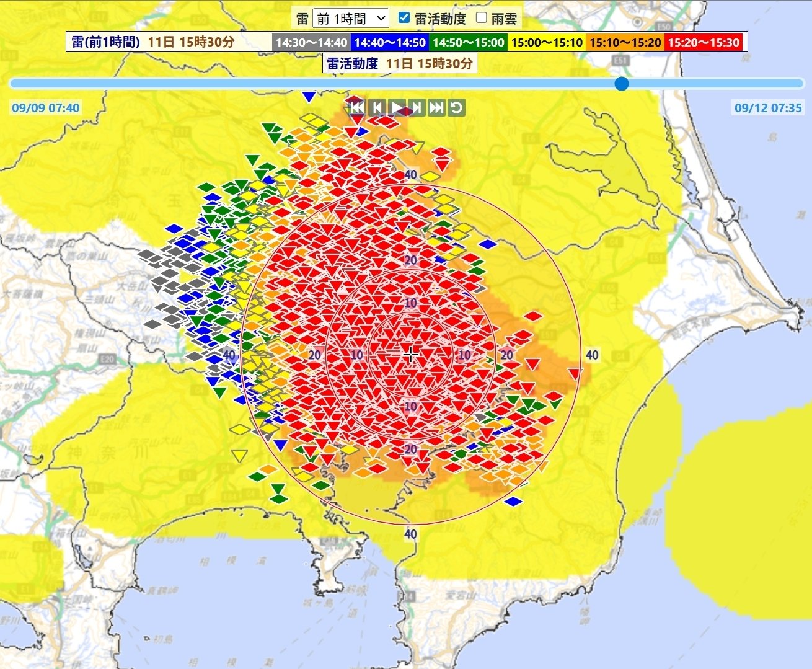Step forward one frame
The height and width of the screenshot is (669, 812).
tap(417, 107)
